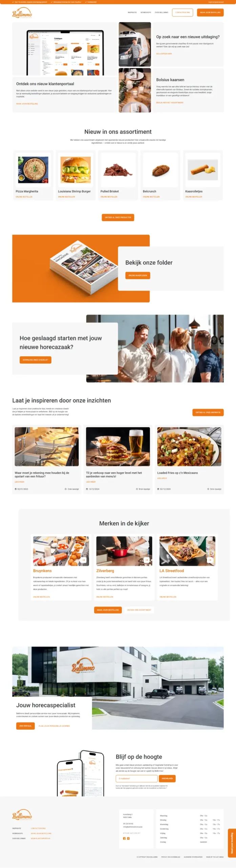Open the Pizza Margherita product thumbnail
The width and height of the screenshot is (236, 868).
tap(33, 170)
